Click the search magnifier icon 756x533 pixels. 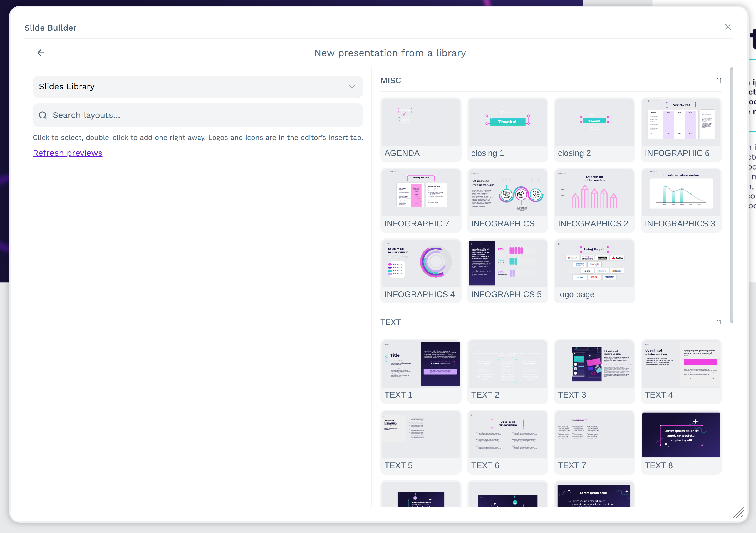(x=43, y=115)
